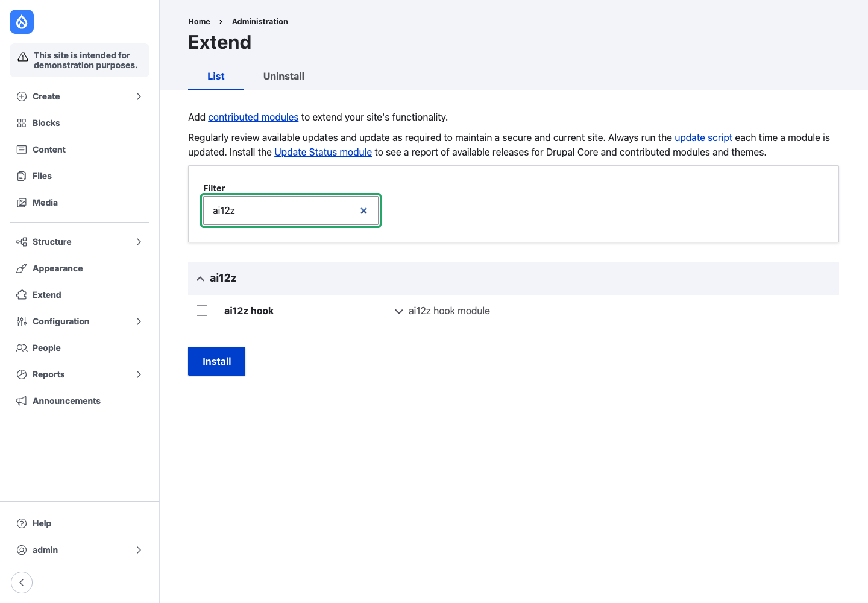The height and width of the screenshot is (603, 868).
Task: Click the admin user icon
Action: (22, 550)
